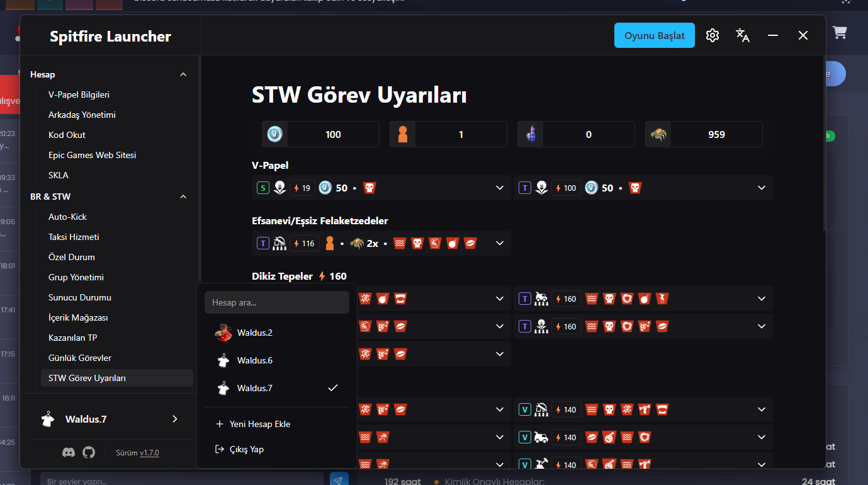Click Çıkış Yap to log out
This screenshot has width=868, height=485.
[x=277, y=449]
